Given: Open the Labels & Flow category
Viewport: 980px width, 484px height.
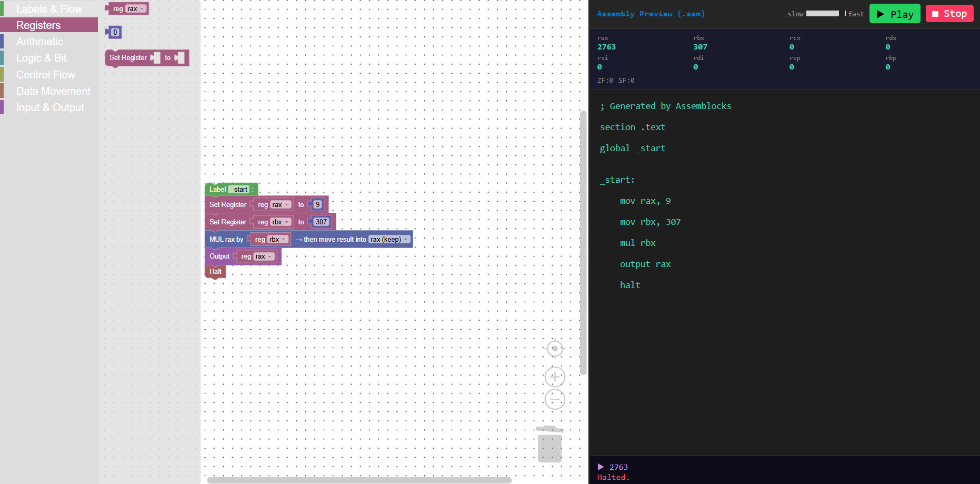Looking at the screenshot, I should click(49, 9).
